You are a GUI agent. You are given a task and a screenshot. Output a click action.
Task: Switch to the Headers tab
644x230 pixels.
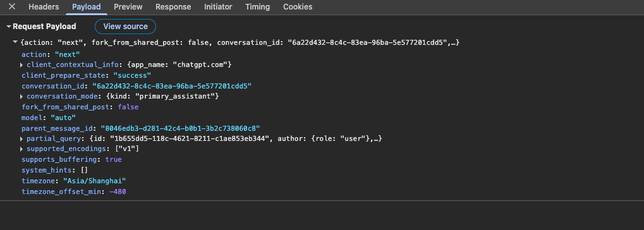point(44,7)
